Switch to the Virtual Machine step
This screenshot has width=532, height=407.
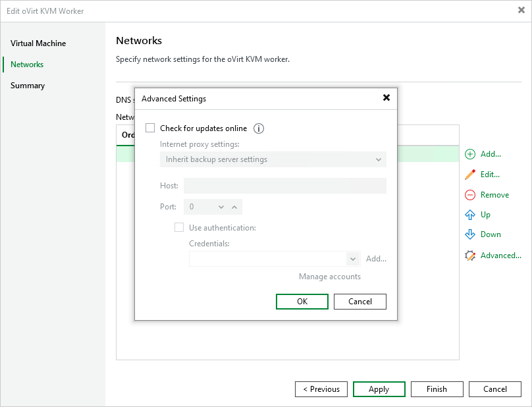coord(38,43)
